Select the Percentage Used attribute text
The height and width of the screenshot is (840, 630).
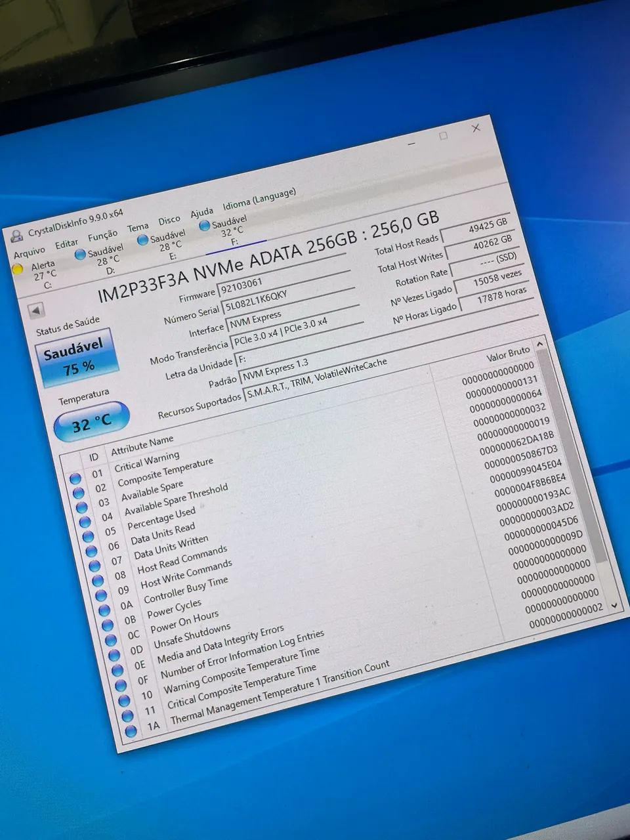tap(161, 518)
